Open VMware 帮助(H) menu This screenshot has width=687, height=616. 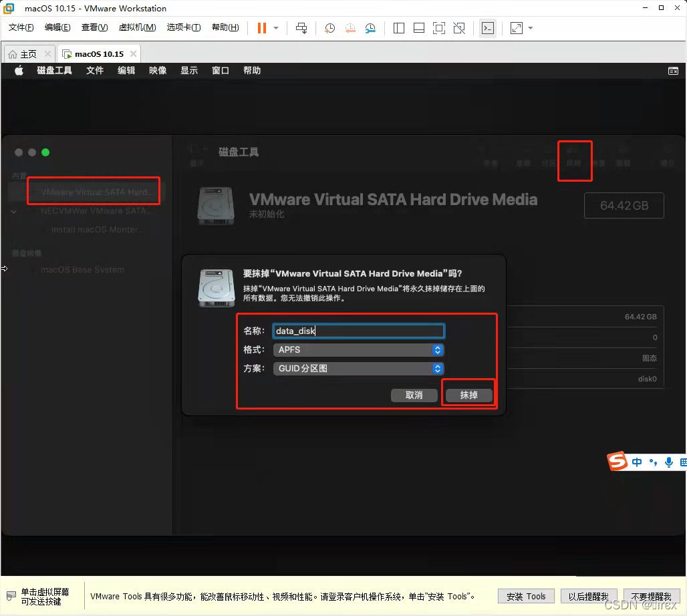[x=225, y=27]
